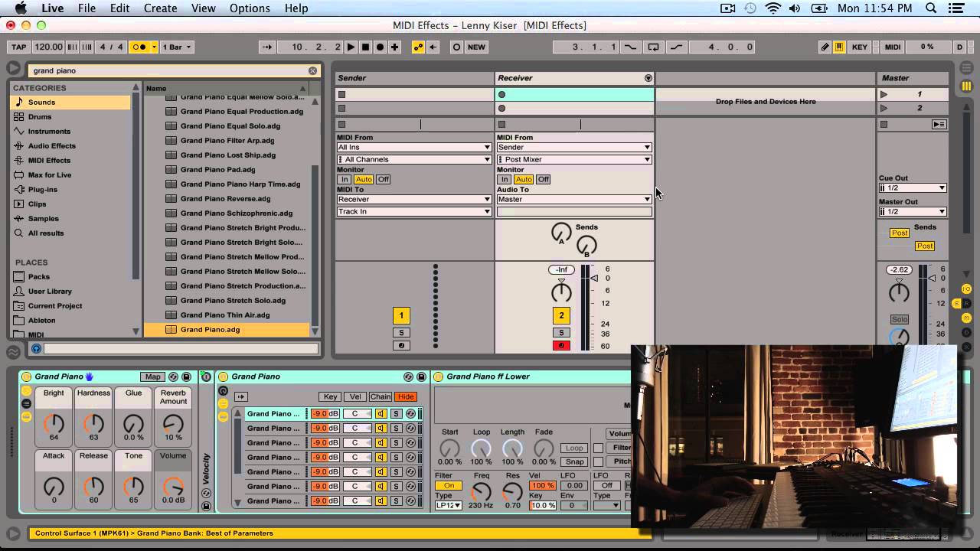The image size is (980, 551).
Task: Select MIDI Effects category in browser
Action: click(x=71, y=160)
